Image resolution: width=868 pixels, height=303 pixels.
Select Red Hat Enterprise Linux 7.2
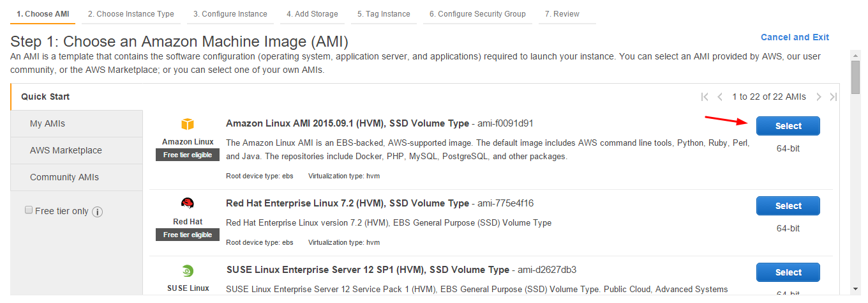(x=788, y=206)
